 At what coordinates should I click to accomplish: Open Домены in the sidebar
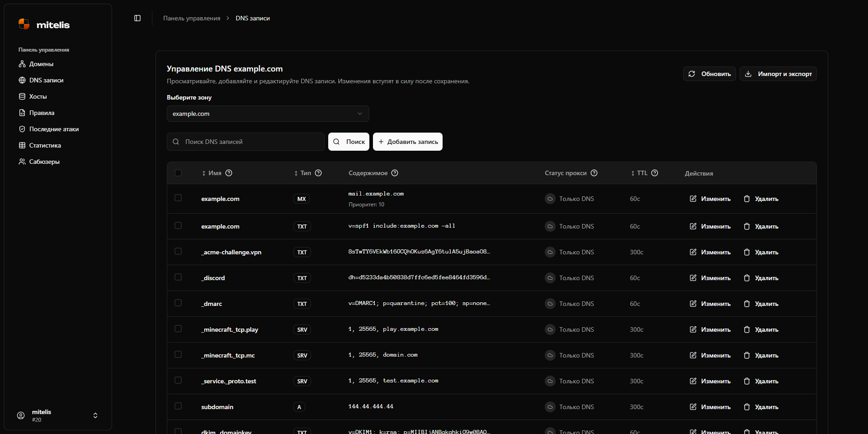[x=41, y=64]
